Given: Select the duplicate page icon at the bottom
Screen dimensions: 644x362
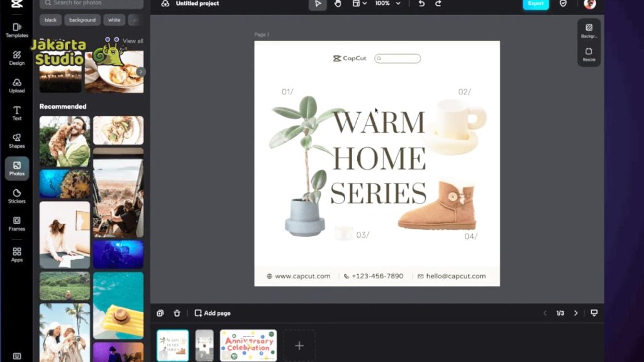Looking at the screenshot, I should [x=162, y=312].
